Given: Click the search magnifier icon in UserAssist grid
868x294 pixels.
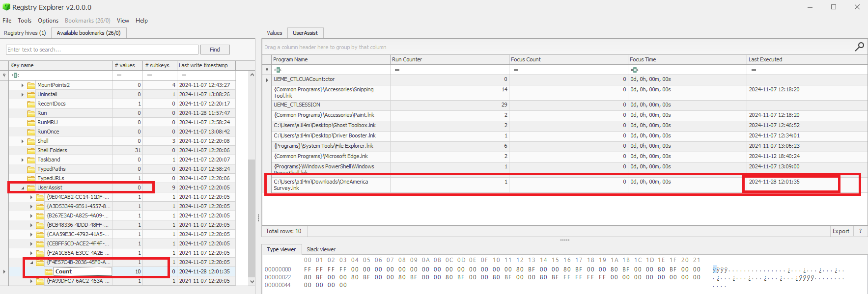Looking at the screenshot, I should (859, 47).
